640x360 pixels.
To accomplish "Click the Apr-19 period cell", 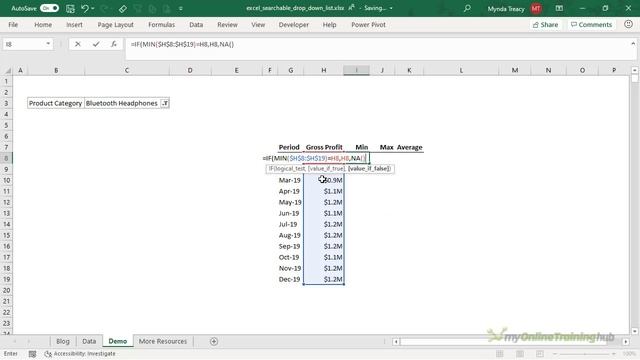I will (289, 191).
